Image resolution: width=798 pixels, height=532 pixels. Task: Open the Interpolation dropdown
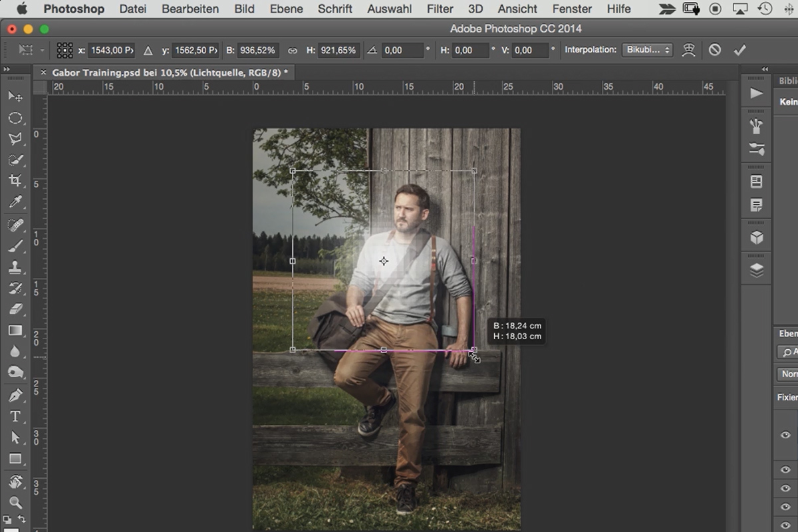pos(647,50)
